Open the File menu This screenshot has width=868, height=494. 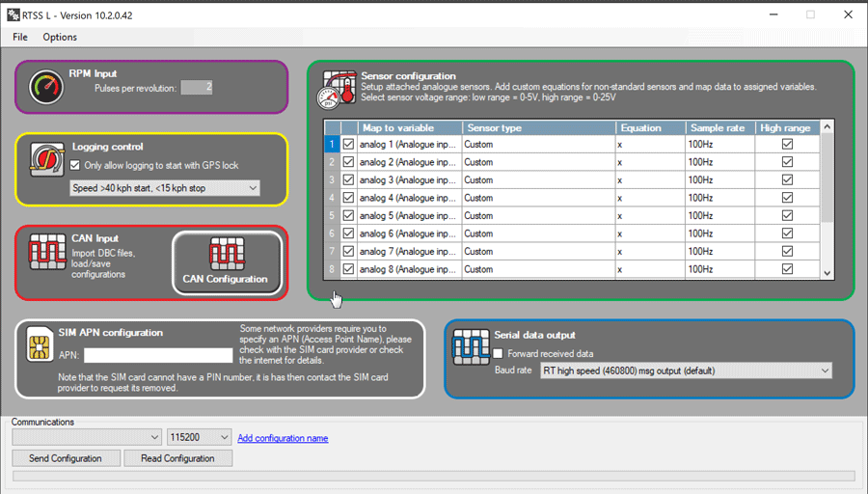coord(20,37)
